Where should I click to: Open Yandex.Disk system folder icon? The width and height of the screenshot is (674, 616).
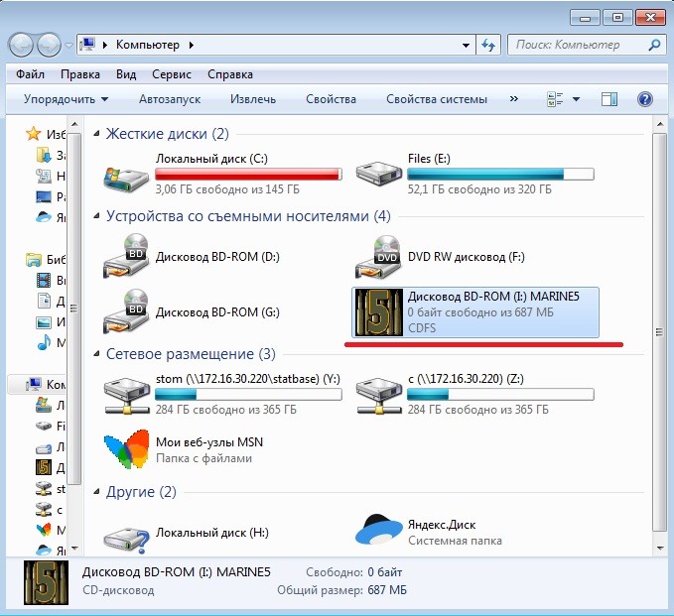378,530
